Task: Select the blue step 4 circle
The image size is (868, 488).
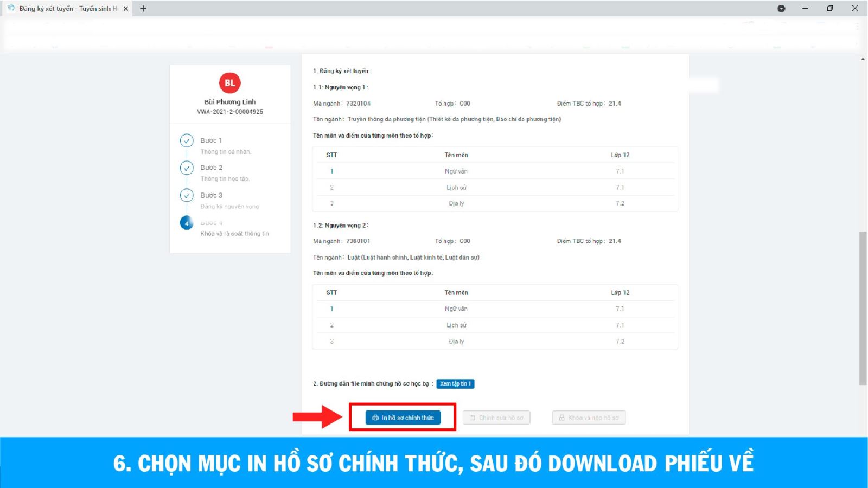Action: [187, 223]
